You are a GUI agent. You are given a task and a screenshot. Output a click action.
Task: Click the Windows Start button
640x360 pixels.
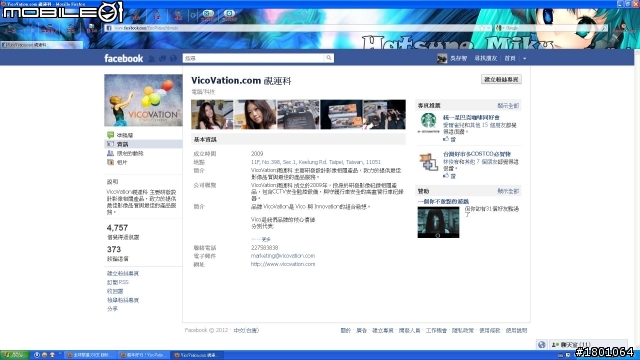14,355
